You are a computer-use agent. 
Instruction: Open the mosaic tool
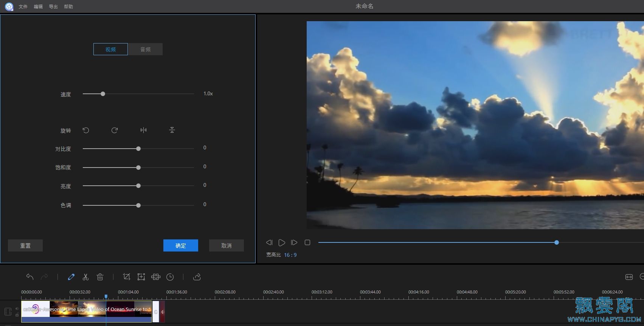(x=156, y=277)
